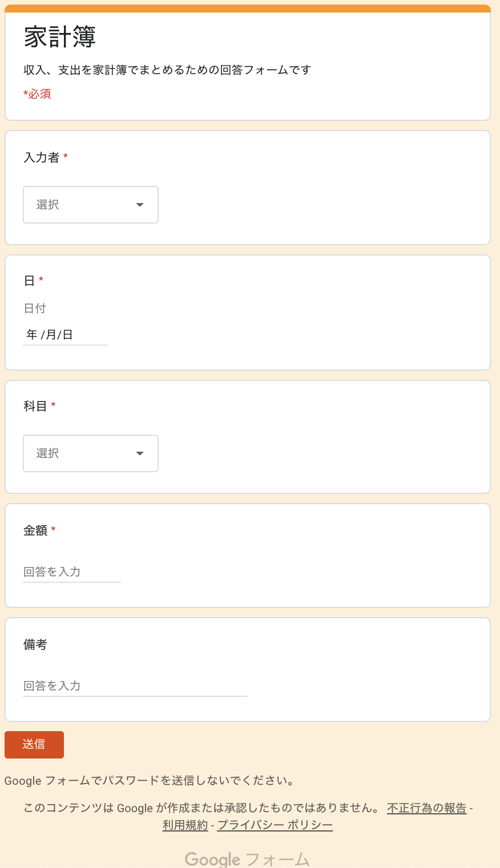This screenshot has height=868, width=500.
Task: Click the date field under 日
Action: pyautogui.click(x=64, y=335)
